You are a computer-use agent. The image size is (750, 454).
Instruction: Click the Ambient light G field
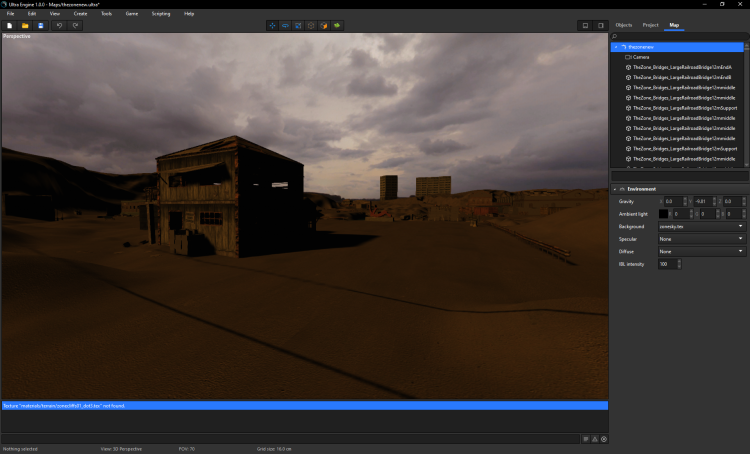707,214
